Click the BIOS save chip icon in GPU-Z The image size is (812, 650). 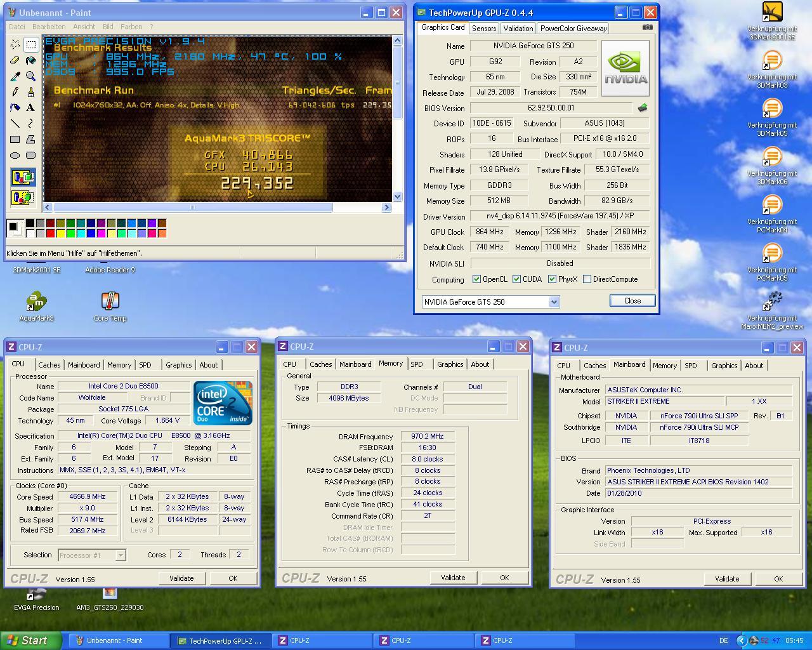click(x=643, y=108)
